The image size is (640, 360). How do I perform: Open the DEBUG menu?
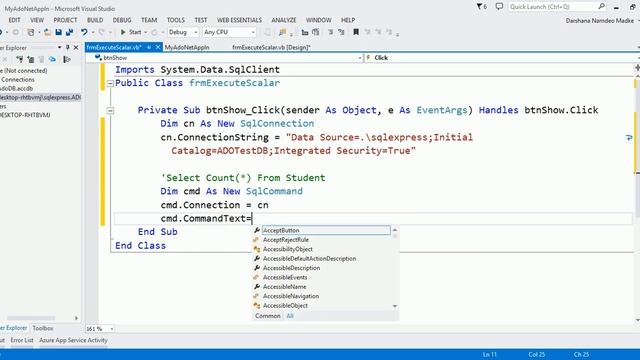pyautogui.click(x=122, y=20)
